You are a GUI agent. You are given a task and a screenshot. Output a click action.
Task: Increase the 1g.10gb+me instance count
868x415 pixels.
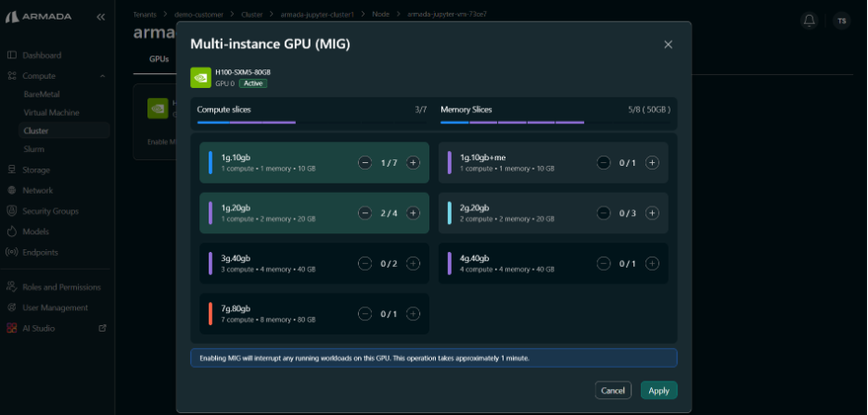click(x=652, y=163)
